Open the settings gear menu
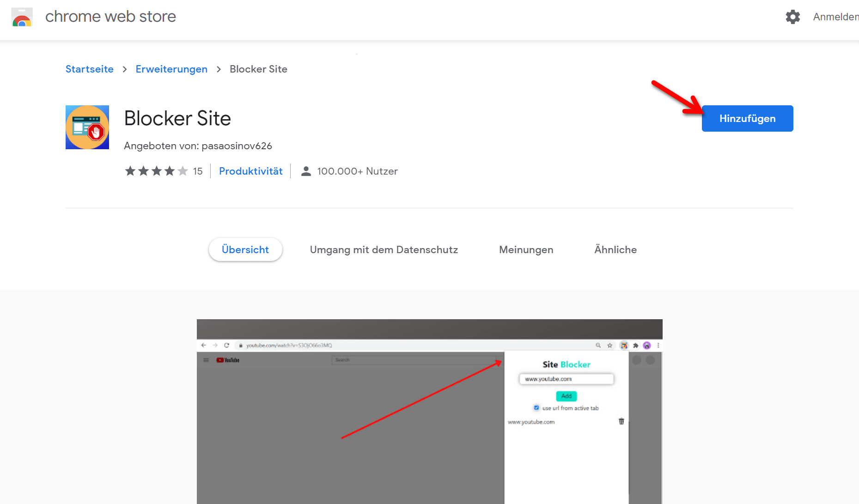The image size is (859, 504). 792,17
